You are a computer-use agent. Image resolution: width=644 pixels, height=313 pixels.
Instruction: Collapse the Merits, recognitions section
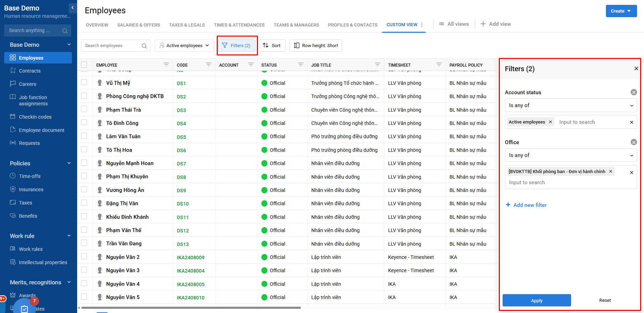[69, 282]
